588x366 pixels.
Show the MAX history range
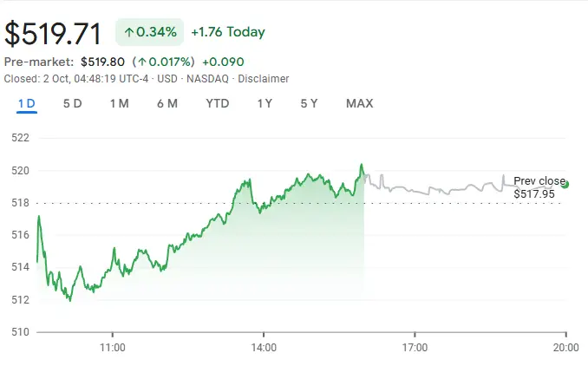(x=359, y=104)
